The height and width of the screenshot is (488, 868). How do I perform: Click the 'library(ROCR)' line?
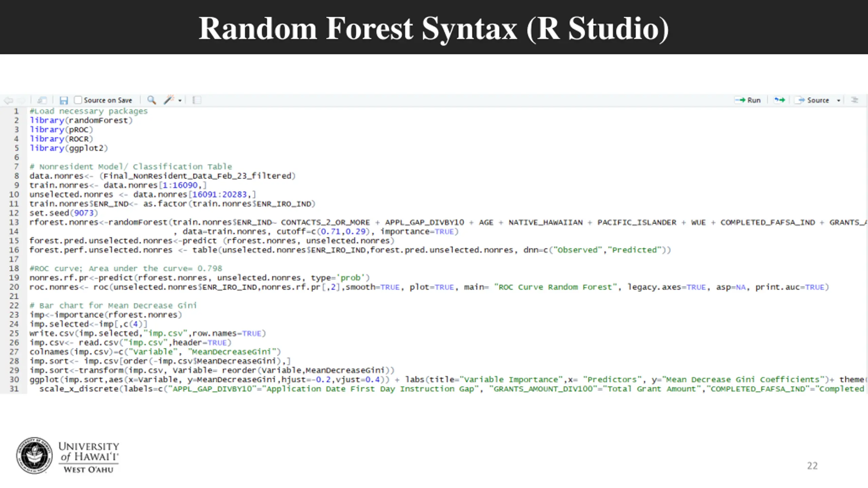coord(61,139)
